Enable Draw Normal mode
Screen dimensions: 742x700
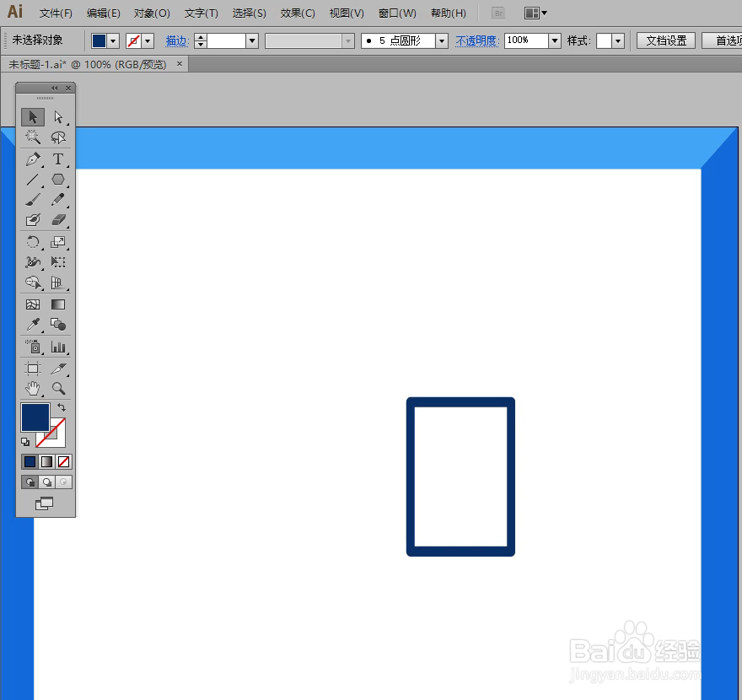click(30, 482)
